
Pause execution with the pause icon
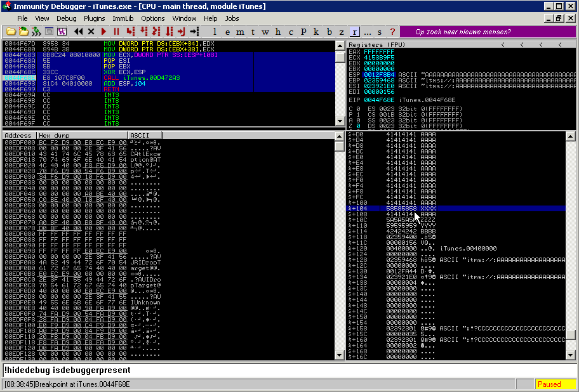[x=116, y=32]
